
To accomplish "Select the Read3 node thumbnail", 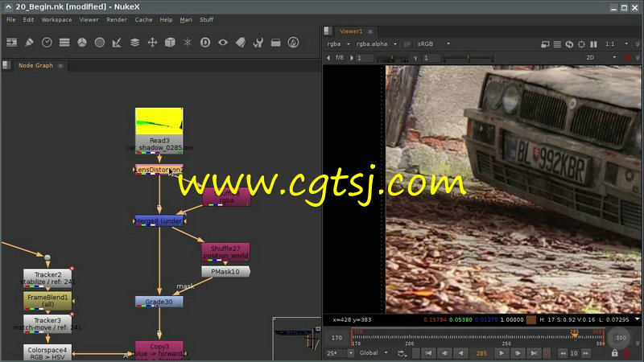I will tap(159, 121).
